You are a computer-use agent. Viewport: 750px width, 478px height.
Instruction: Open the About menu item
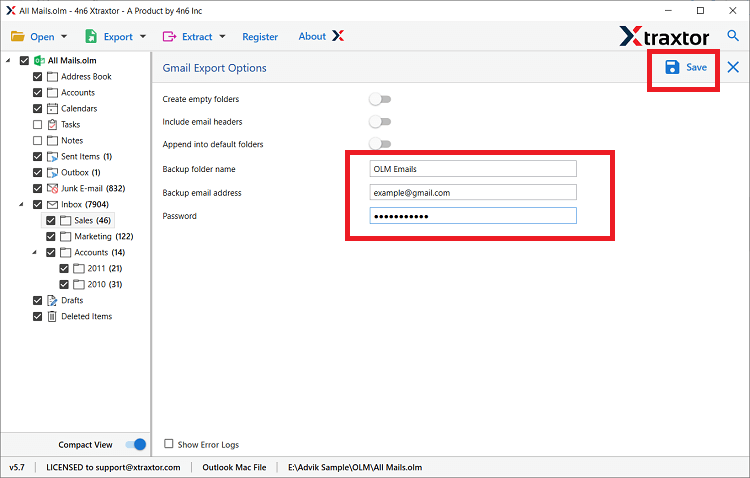312,36
